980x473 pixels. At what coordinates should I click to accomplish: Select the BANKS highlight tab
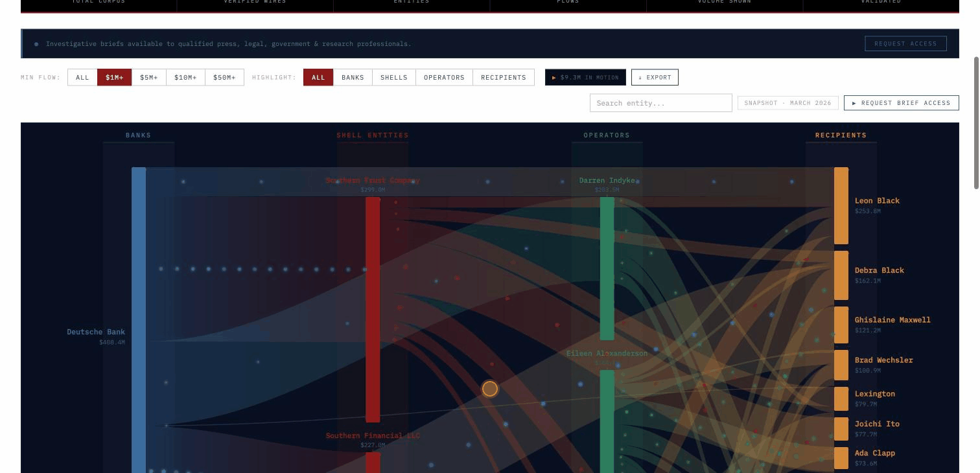tap(353, 77)
